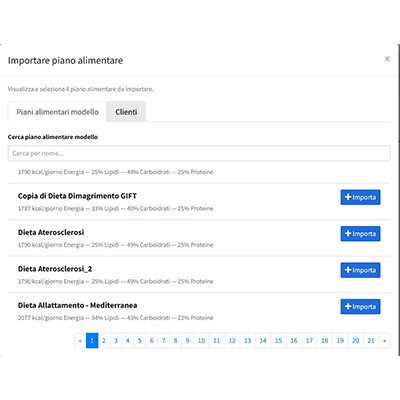This screenshot has width=400, height=400.
Task: Import Dieta Allattamento - Mediterranea plan
Action: click(360, 306)
